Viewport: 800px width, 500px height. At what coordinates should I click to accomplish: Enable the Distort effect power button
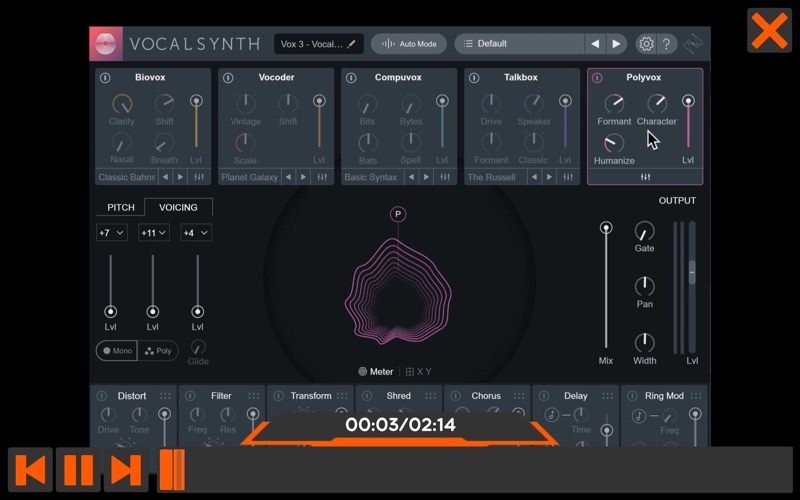pos(102,396)
